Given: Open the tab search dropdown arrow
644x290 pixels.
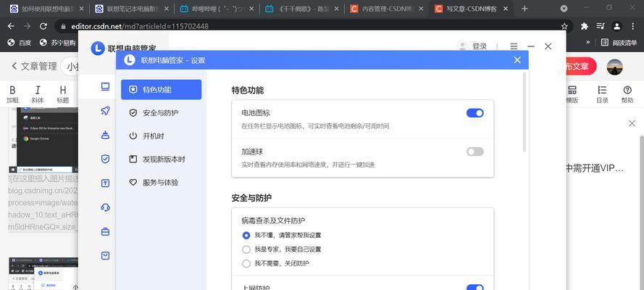Looking at the screenshot, I should (564, 9).
